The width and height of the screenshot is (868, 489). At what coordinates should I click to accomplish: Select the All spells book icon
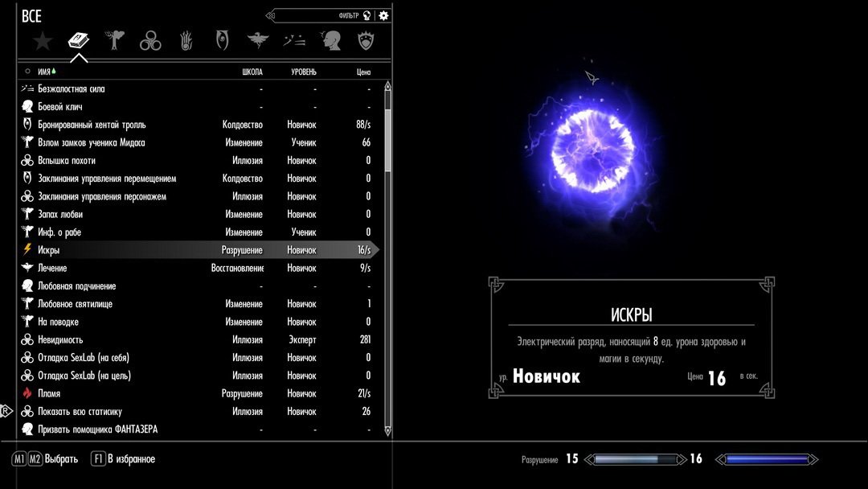coord(78,40)
